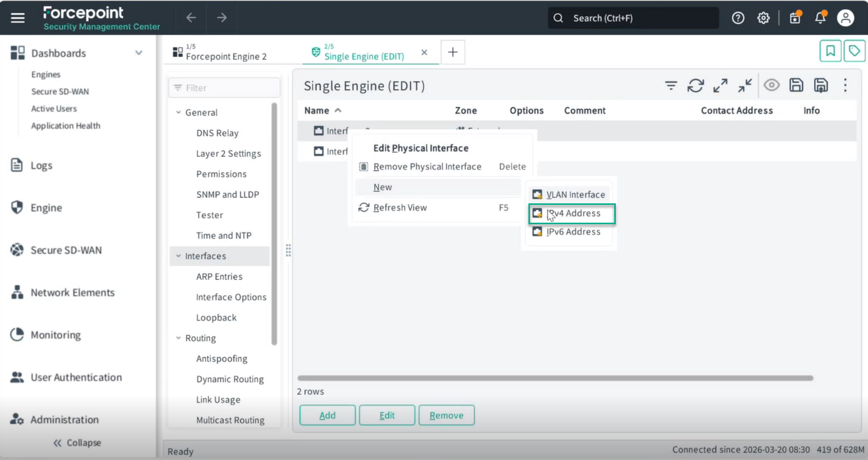The width and height of the screenshot is (868, 460).
Task: Toggle the eye preview icon
Action: pos(772,85)
